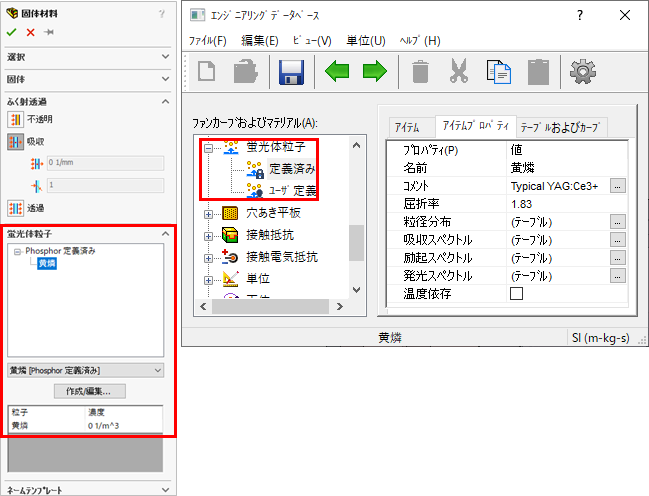Click the Copy documents icon

tap(498, 72)
